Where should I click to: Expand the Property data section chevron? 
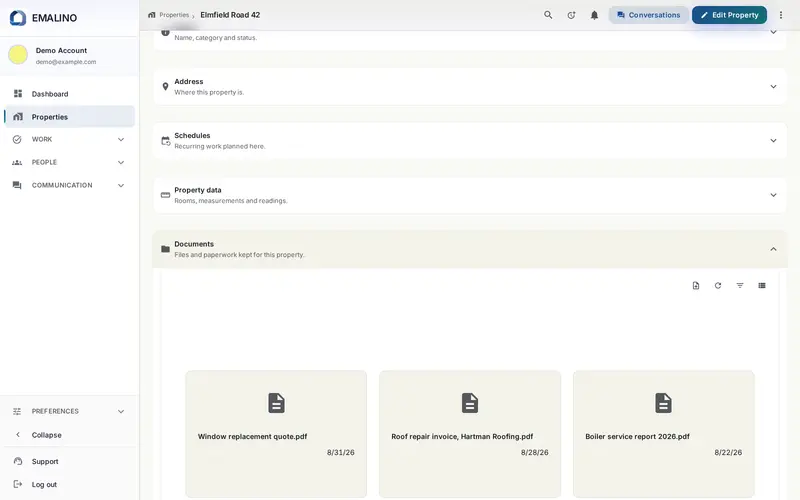773,195
